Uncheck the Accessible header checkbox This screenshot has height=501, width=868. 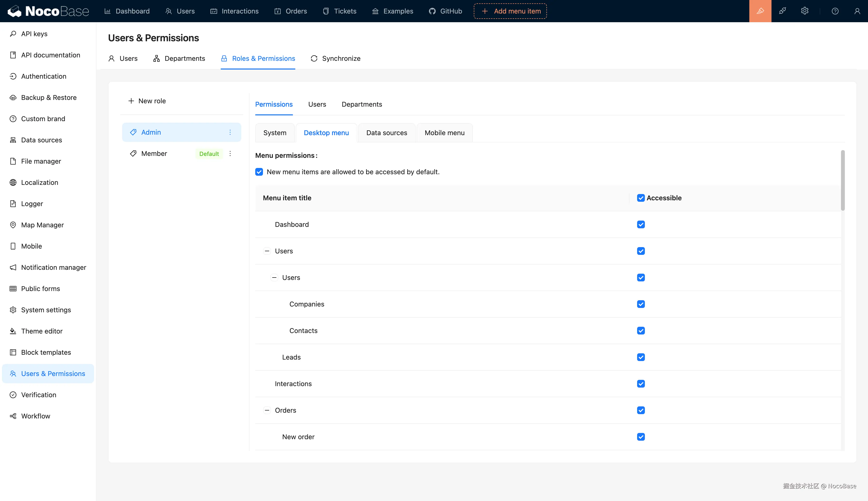(x=640, y=198)
